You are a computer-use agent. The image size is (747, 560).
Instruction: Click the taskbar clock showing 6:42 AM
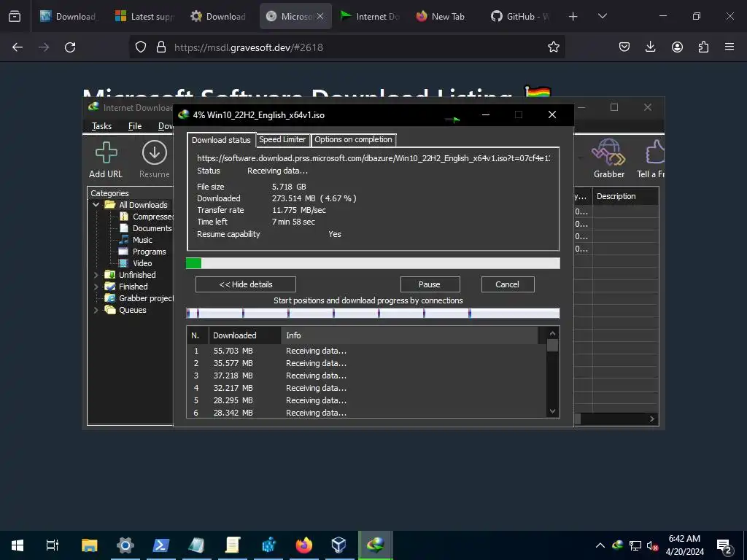(684, 545)
